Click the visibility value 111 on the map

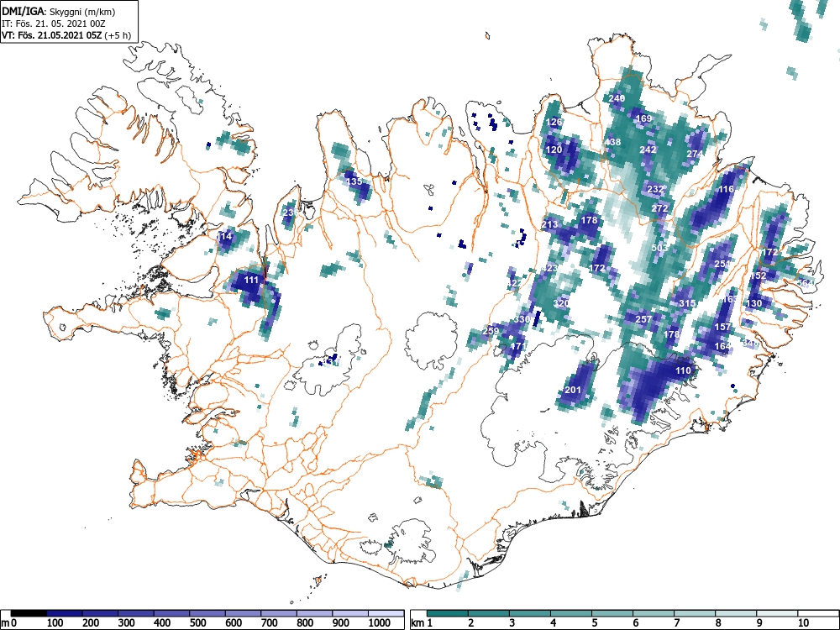pyautogui.click(x=251, y=280)
